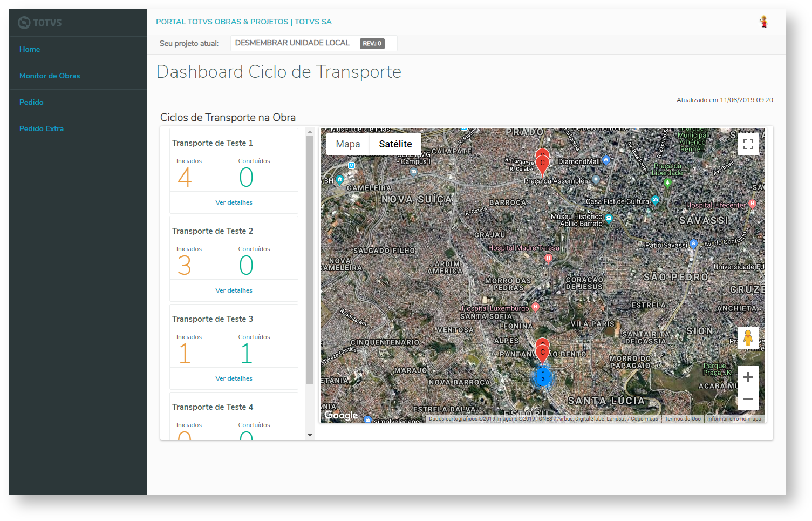Click Iniciados count 1 in Transporte de Teste 3
Viewport: 812px width, 521px height.
(x=185, y=353)
